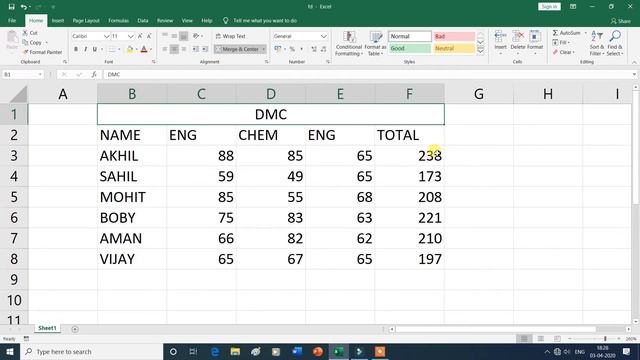Click Increase Decimal icon
The height and width of the screenshot is (360, 640).
pyautogui.click(x=314, y=49)
